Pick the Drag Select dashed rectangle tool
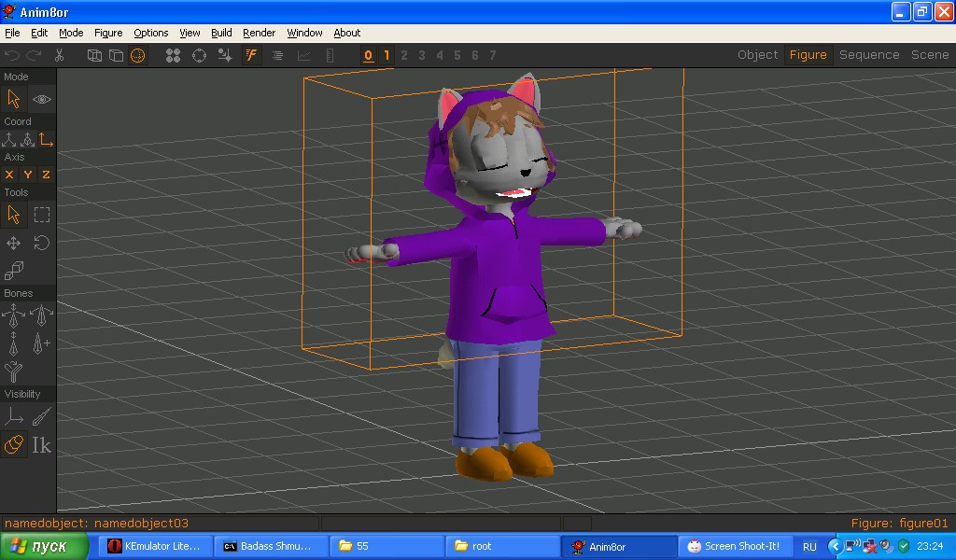 [42, 215]
